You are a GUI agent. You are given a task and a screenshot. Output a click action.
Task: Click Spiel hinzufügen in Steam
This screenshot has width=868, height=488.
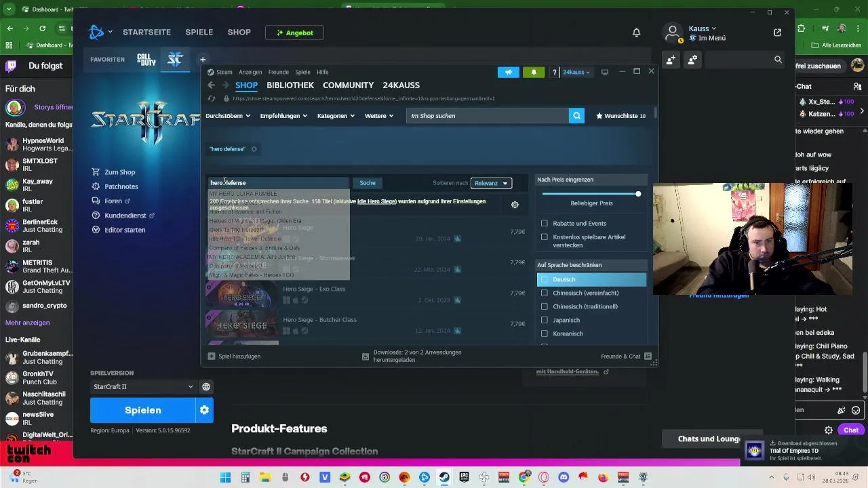(x=234, y=357)
